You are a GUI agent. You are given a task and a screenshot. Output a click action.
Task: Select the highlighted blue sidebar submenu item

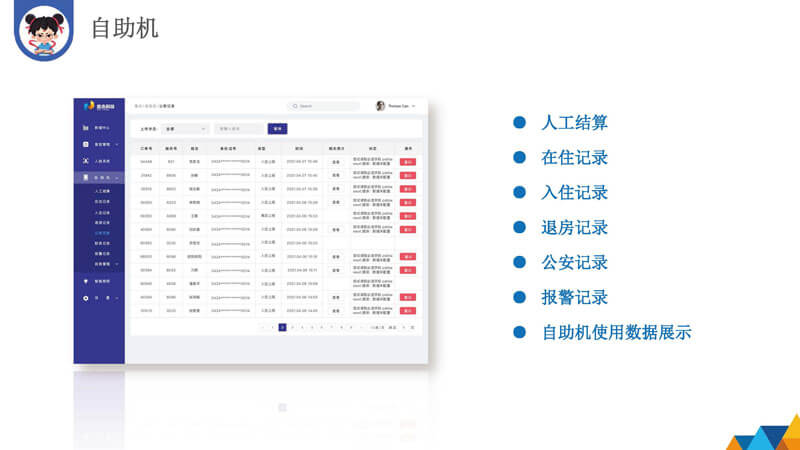point(102,232)
